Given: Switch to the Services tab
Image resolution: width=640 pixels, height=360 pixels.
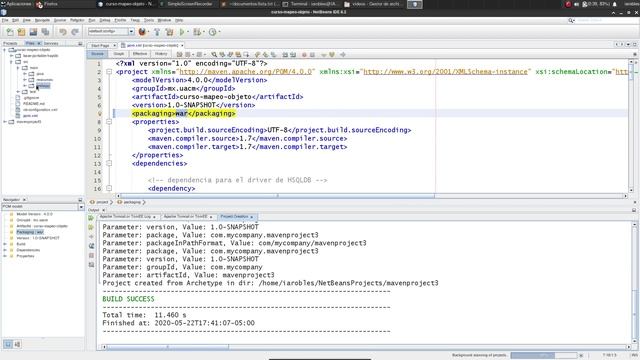Looking at the screenshot, I should tap(51, 43).
